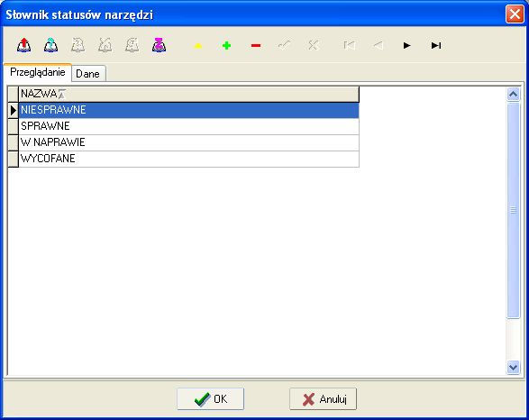Select the SPRAWNE row
Screen dimensions: 529x420
(188, 126)
